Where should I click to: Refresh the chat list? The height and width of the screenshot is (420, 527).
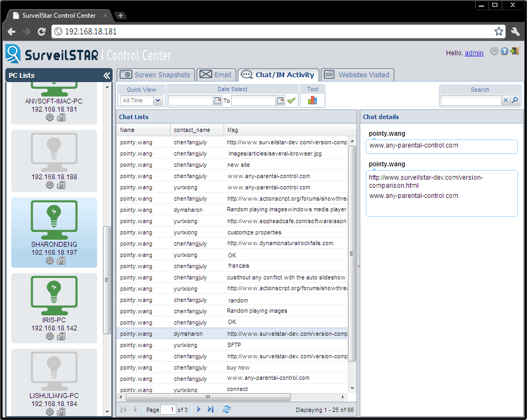point(227,409)
